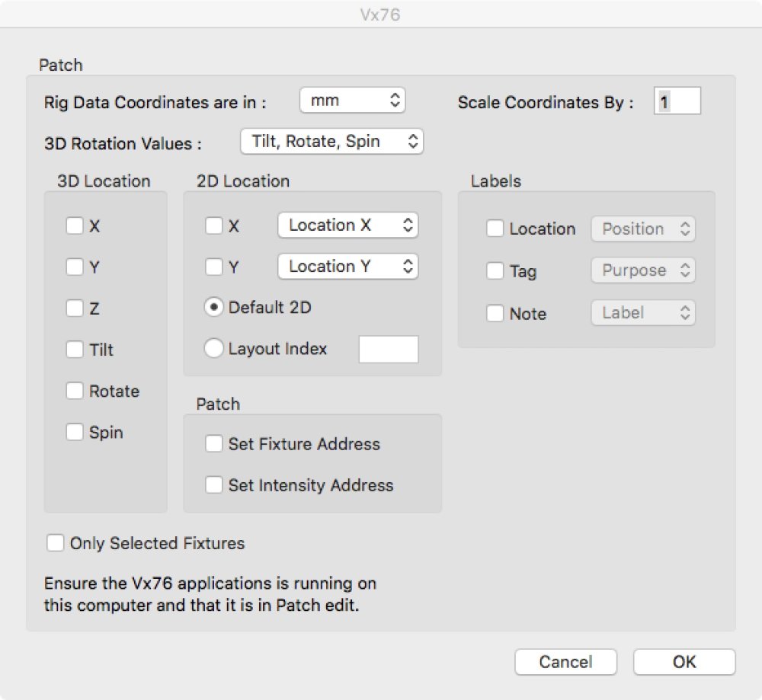
Task: Enable the Y checkbox under 3D Location
Action: [x=74, y=267]
